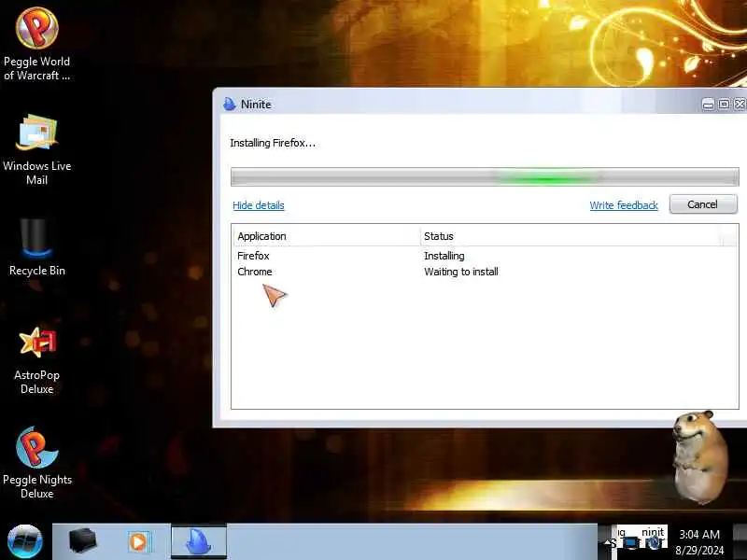This screenshot has height=560, width=747.
Task: Launch Peggle Nights Deluxe shortcut
Action: 36,462
